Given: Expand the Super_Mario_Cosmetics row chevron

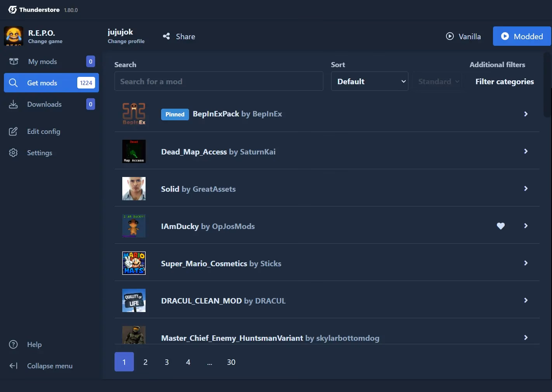Looking at the screenshot, I should coord(526,263).
